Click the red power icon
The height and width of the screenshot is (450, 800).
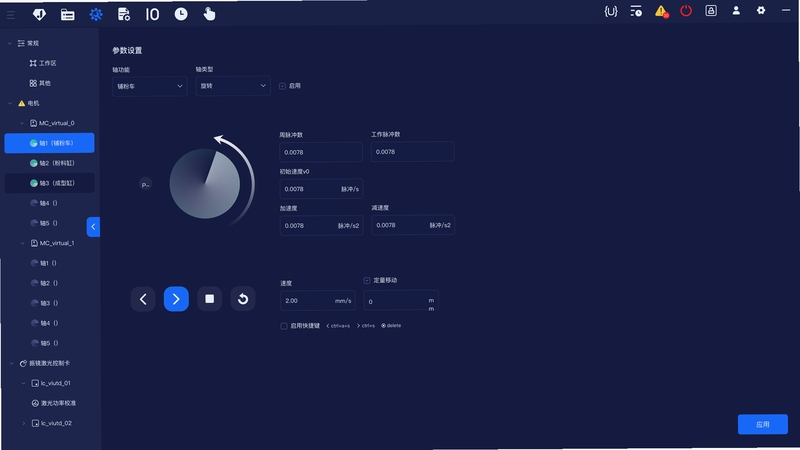686,11
